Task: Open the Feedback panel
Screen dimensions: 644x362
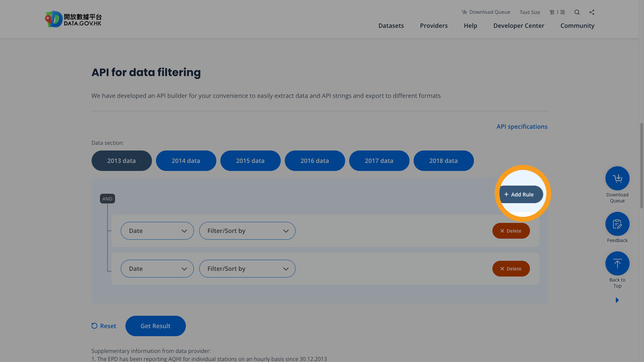Action: point(617,224)
